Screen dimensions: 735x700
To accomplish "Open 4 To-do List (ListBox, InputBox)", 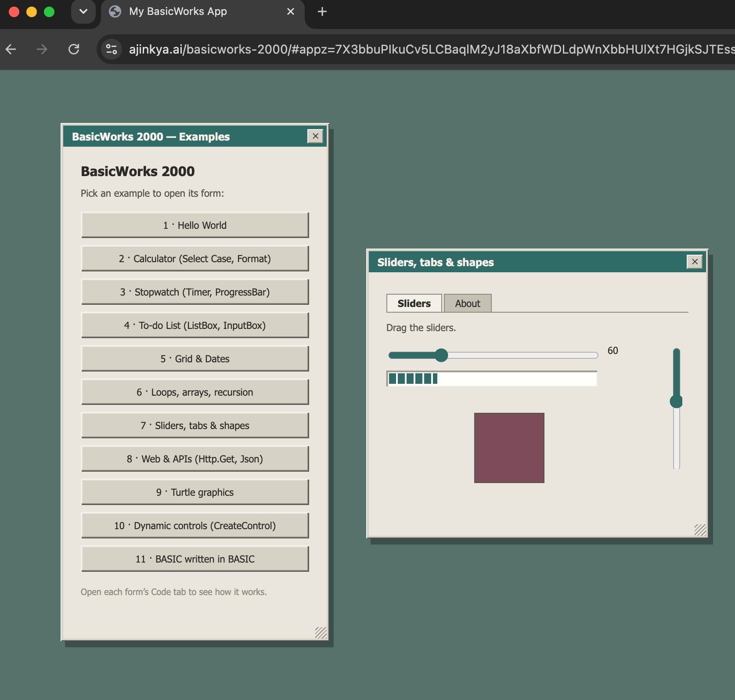I will tap(195, 325).
